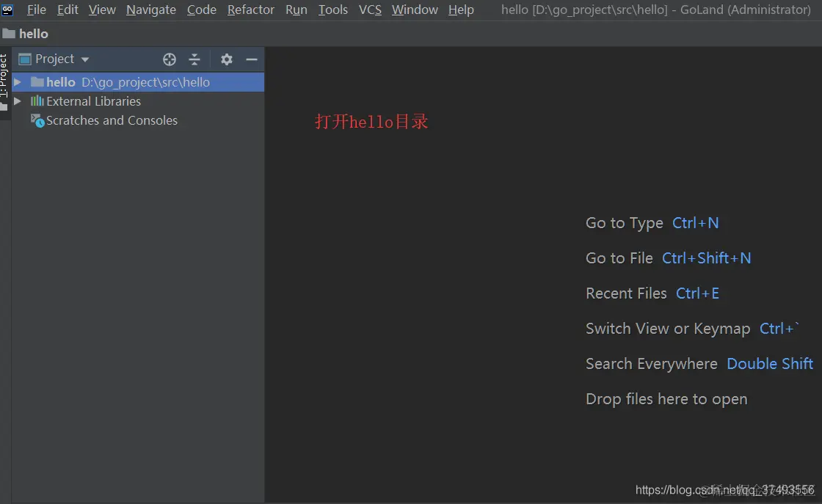Select the Scratches and Consoles entry
Screen dimensions: 822x504
click(x=112, y=120)
